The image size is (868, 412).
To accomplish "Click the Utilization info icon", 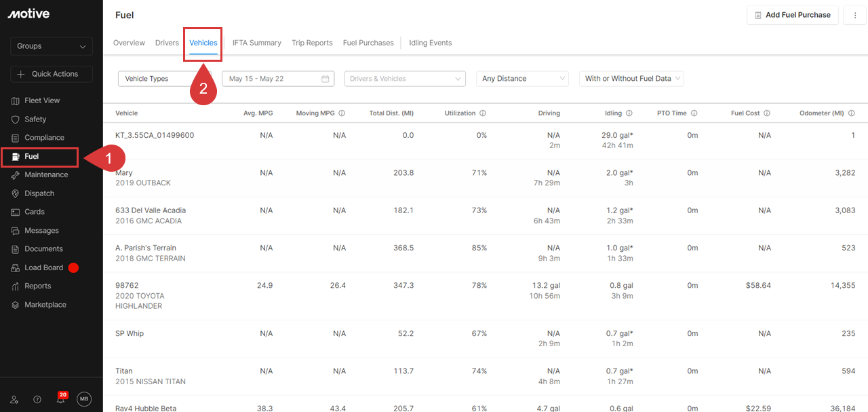I will (482, 113).
